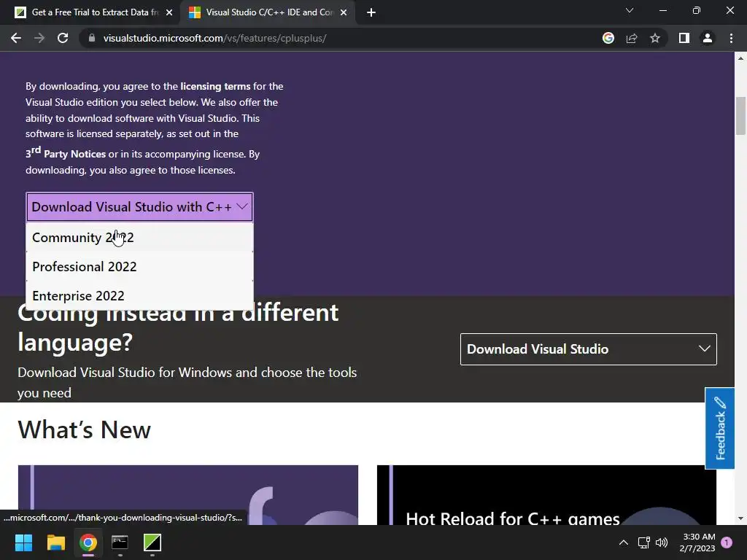747x560 pixels.
Task: Collapse Download Visual Studio with C++ dropdown
Action: [x=139, y=206]
